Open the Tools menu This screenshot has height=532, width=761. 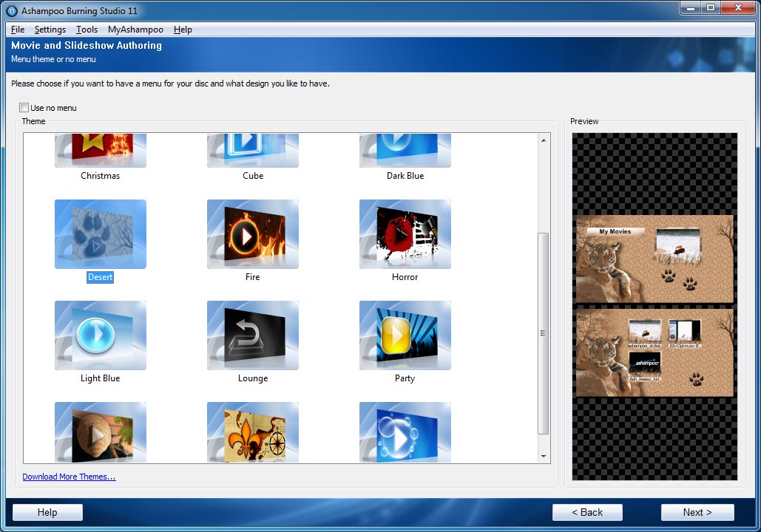click(87, 30)
